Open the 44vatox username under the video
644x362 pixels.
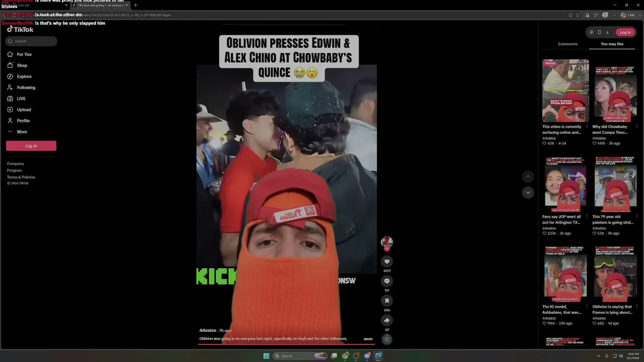pyautogui.click(x=208, y=330)
